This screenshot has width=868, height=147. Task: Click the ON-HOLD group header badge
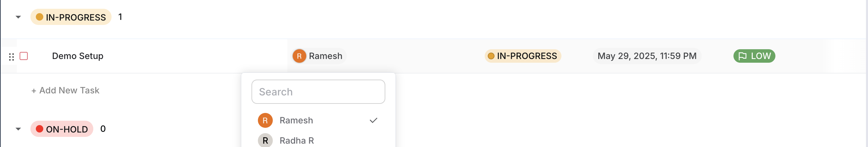pyautogui.click(x=62, y=129)
